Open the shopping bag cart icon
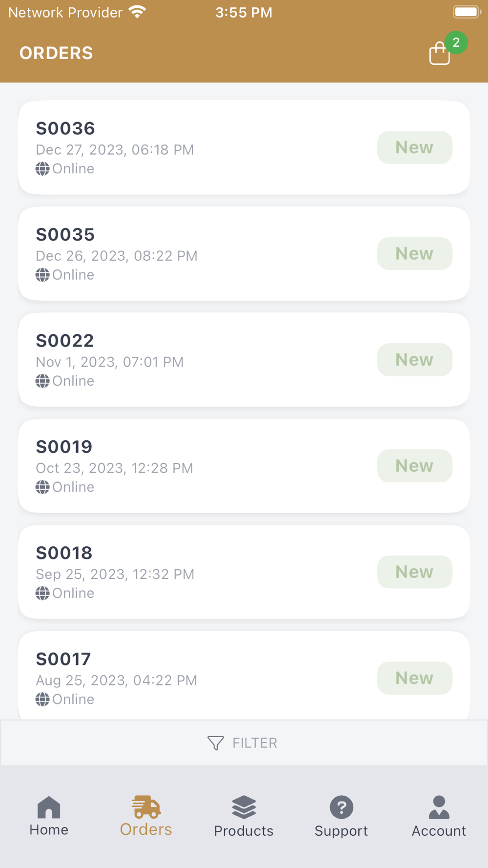488x868 pixels. pos(439,53)
